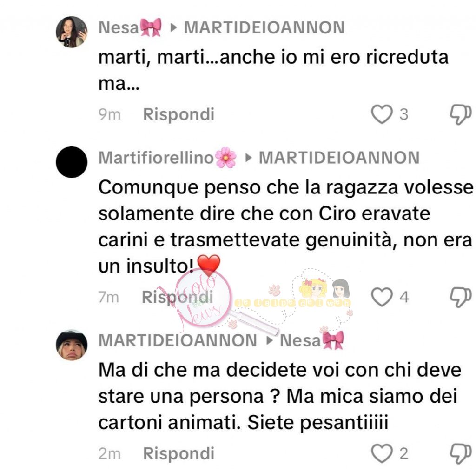Open MARTIDEIOANNON's profile avatar
Image resolution: width=476 pixels, height=472 pixels.
pos(71,345)
